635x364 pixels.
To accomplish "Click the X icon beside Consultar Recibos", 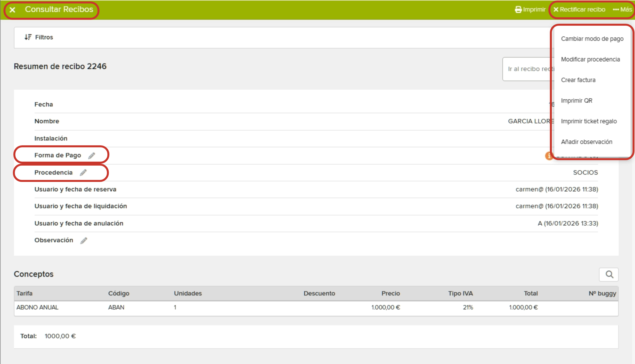I will click(x=12, y=10).
